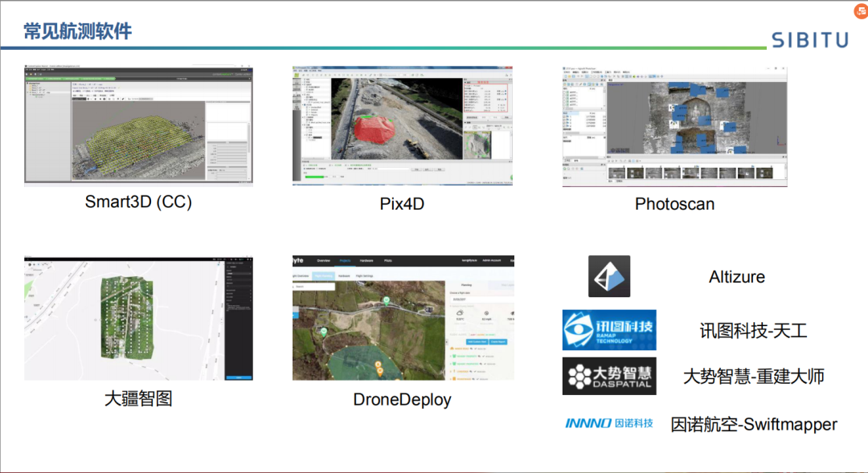The height and width of the screenshot is (473, 868).
Task: Select the DroneDeploy caption
Action: (402, 399)
